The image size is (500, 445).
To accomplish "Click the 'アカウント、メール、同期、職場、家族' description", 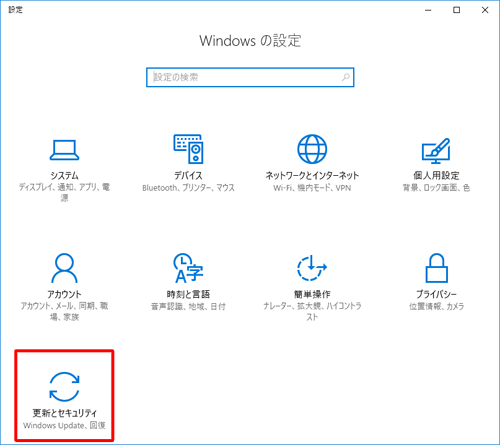I will pos(64,311).
